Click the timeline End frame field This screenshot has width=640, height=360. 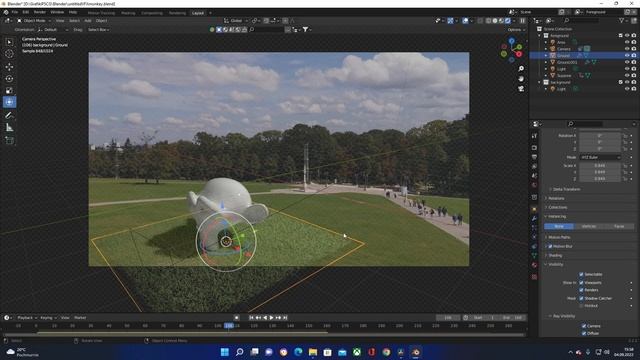coord(513,318)
